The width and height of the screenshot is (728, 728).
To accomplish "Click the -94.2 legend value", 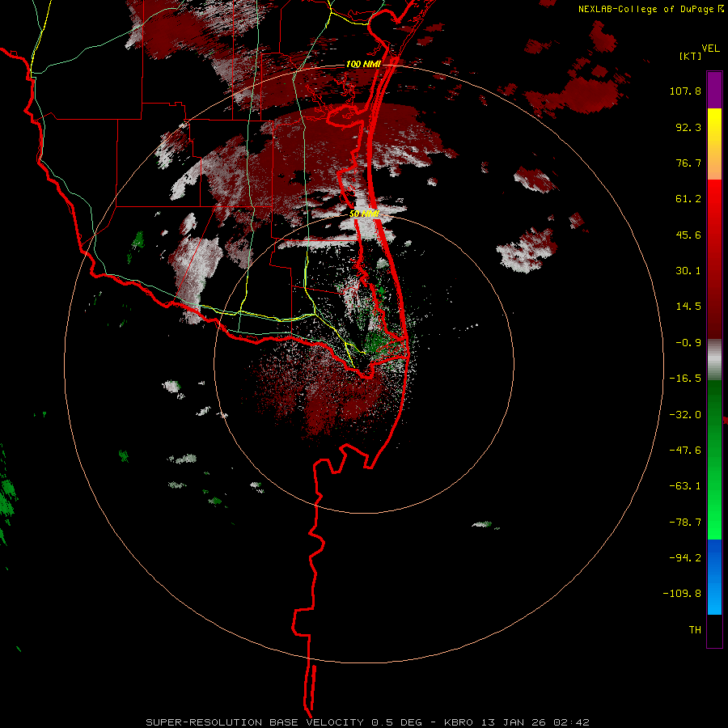I will [685, 557].
